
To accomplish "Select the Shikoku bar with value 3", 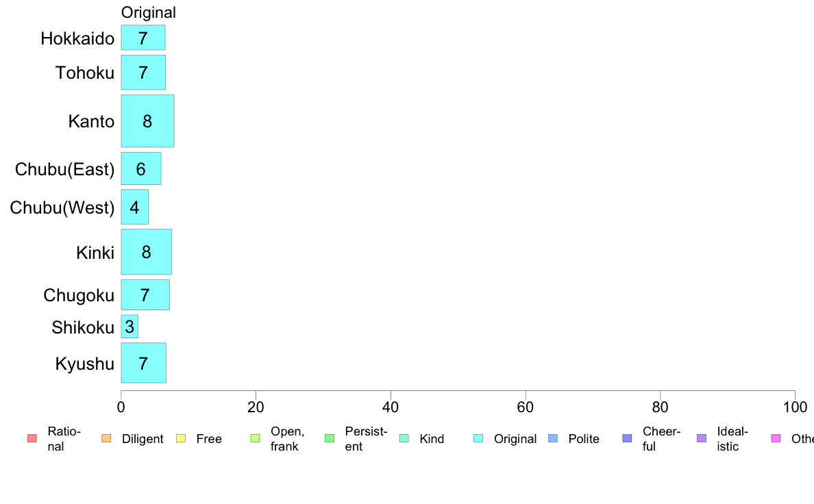I will pos(129,327).
